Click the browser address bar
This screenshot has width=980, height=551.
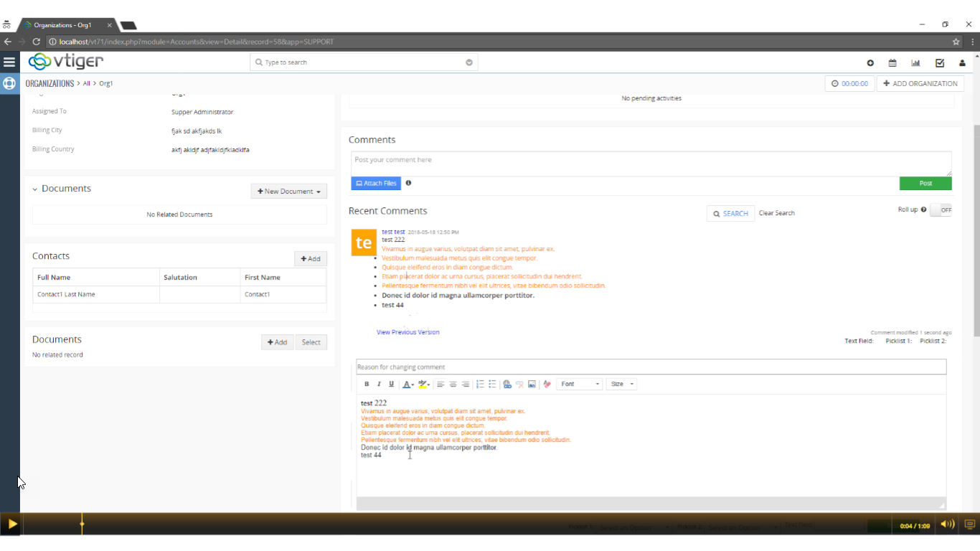point(498,42)
